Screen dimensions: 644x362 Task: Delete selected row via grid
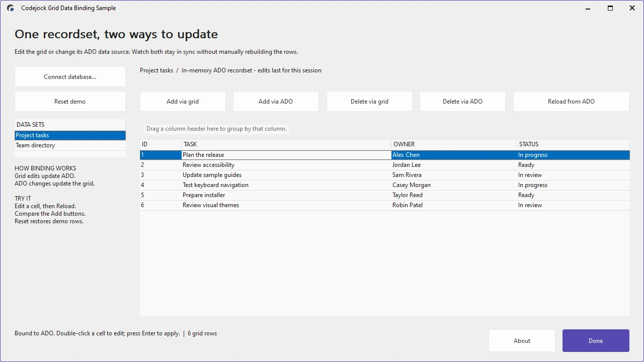click(369, 102)
